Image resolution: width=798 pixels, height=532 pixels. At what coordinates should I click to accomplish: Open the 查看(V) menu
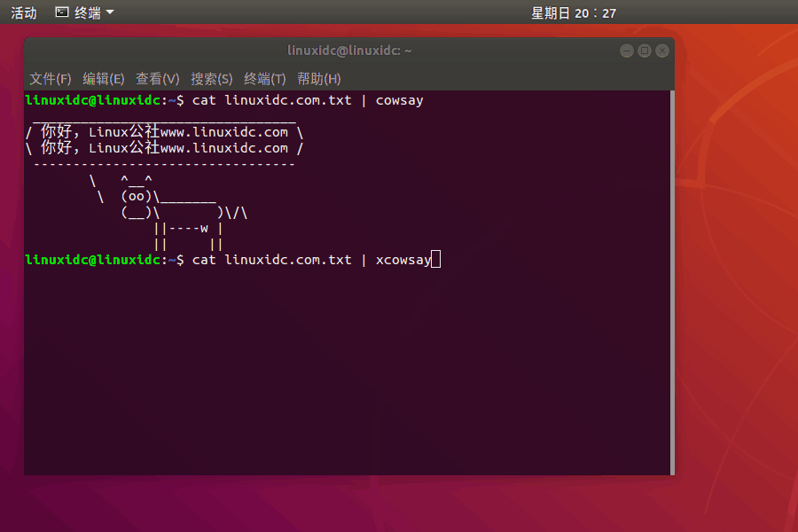pyautogui.click(x=157, y=79)
